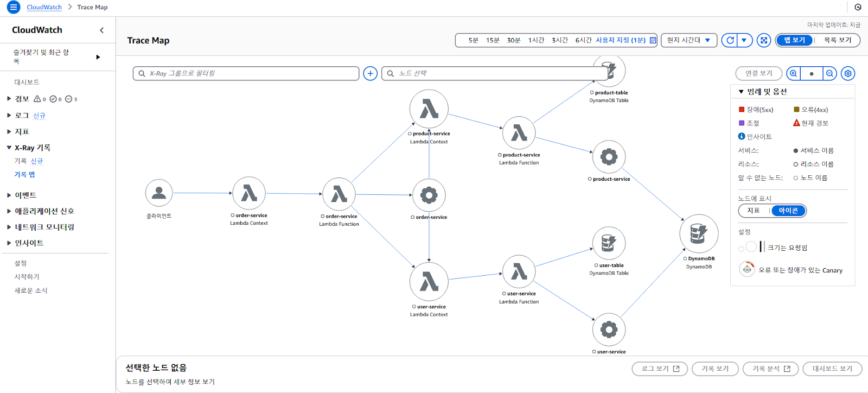Select the user-table DynamoDB Table node
This screenshot has height=393, width=868.
coord(609,243)
